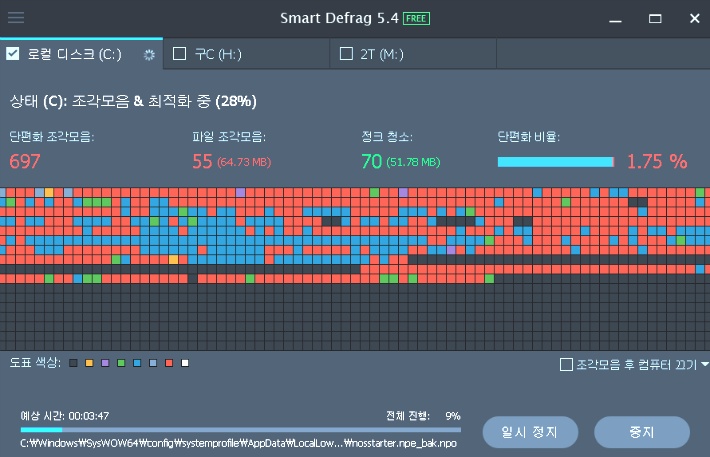Screen dimensions: 710x457
Task: Minimize the Smart Defrag window
Action: coord(615,19)
